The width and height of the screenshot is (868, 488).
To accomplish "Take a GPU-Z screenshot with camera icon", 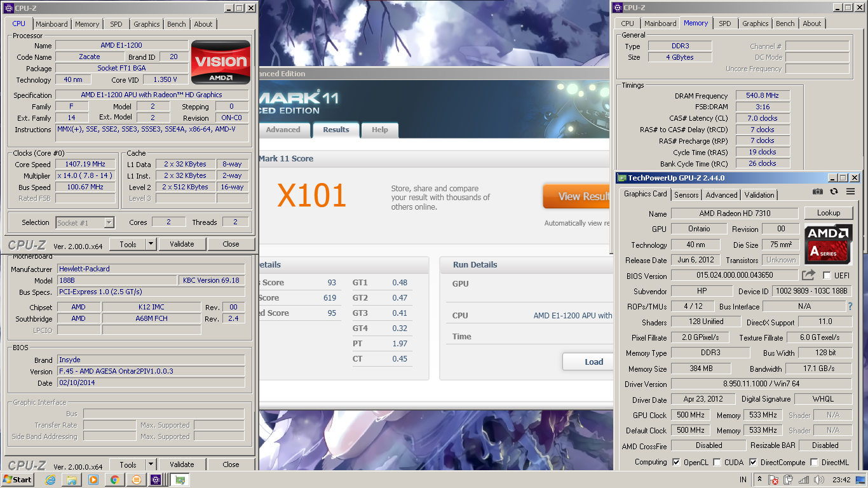I will (818, 191).
